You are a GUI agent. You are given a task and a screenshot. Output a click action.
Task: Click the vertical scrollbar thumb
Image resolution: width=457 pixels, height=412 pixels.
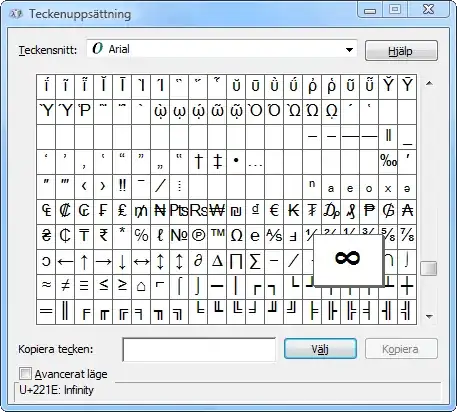429,268
